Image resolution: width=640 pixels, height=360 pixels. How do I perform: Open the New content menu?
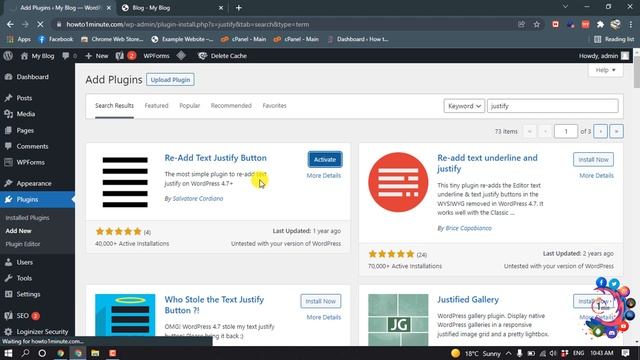tap(97, 56)
